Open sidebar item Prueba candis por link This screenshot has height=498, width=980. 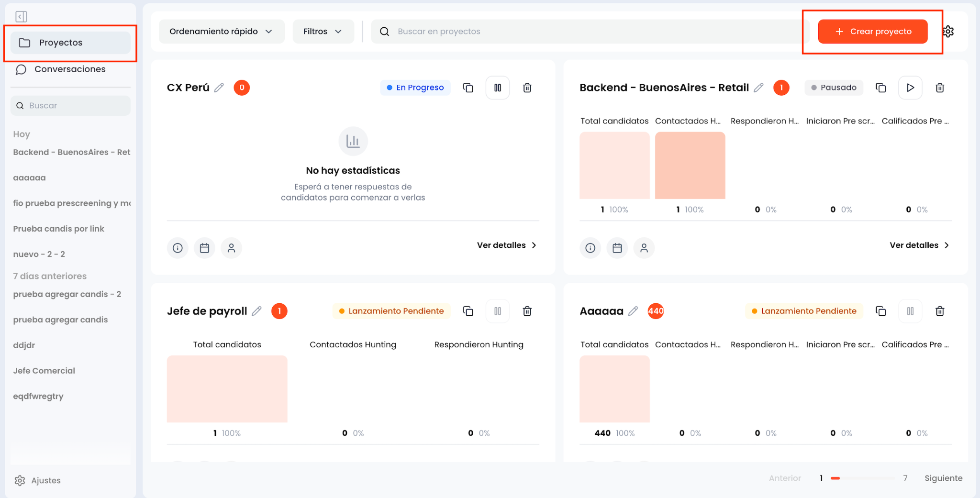(59, 229)
